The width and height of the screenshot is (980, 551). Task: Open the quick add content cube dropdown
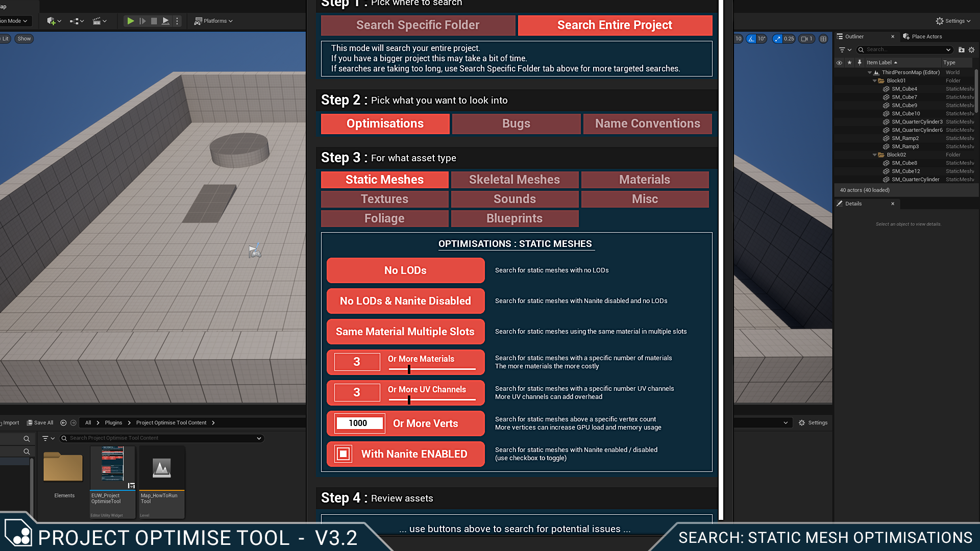click(x=54, y=21)
